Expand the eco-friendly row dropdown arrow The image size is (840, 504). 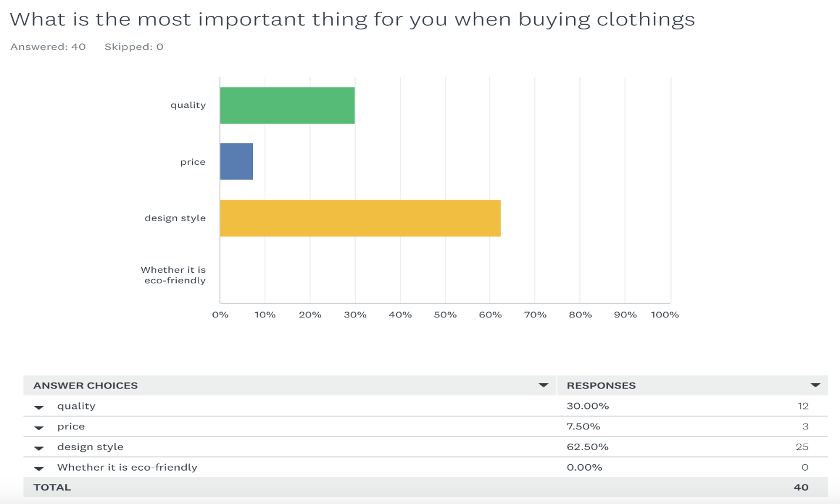pyautogui.click(x=39, y=468)
